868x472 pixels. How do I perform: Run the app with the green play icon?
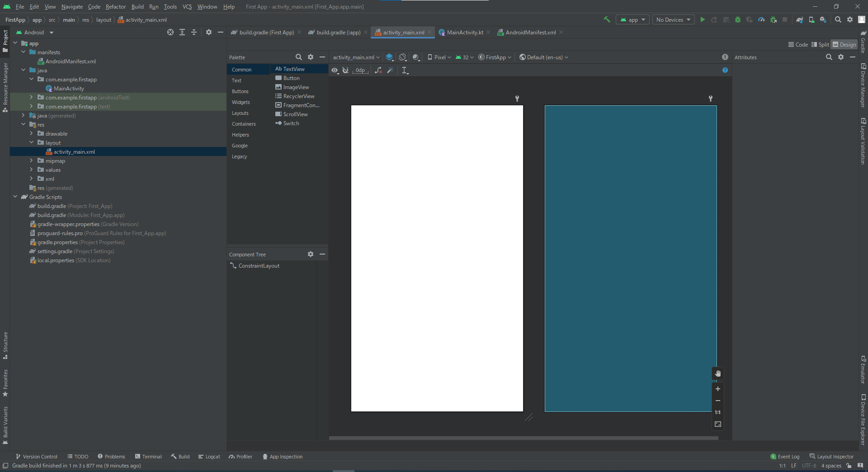click(x=703, y=19)
